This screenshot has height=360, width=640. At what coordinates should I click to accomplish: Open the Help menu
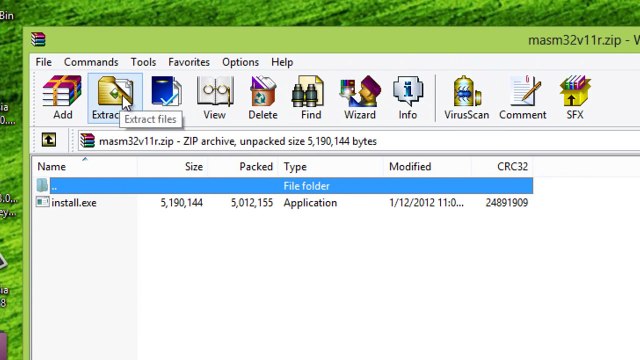click(x=282, y=62)
